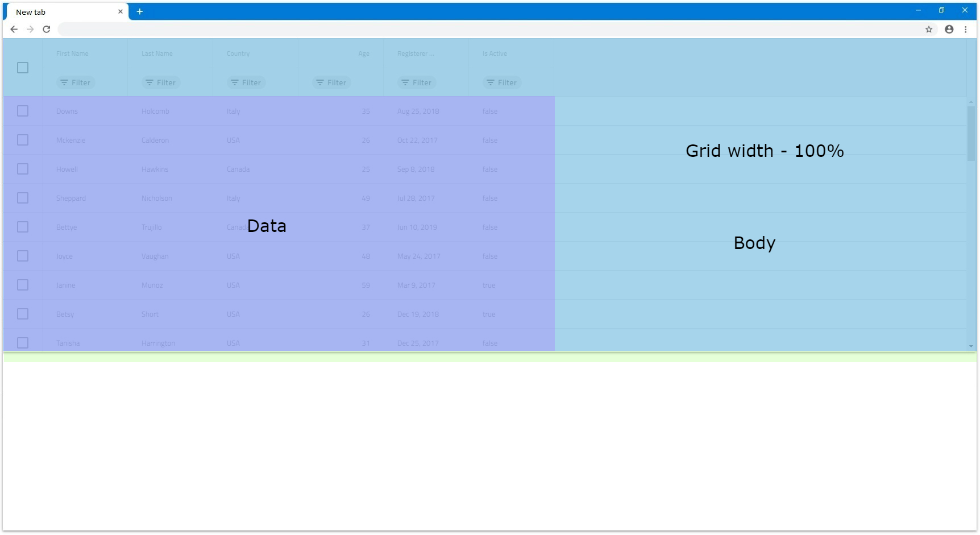Bookmark page using the star icon
The height and width of the screenshot is (535, 980).
point(929,29)
